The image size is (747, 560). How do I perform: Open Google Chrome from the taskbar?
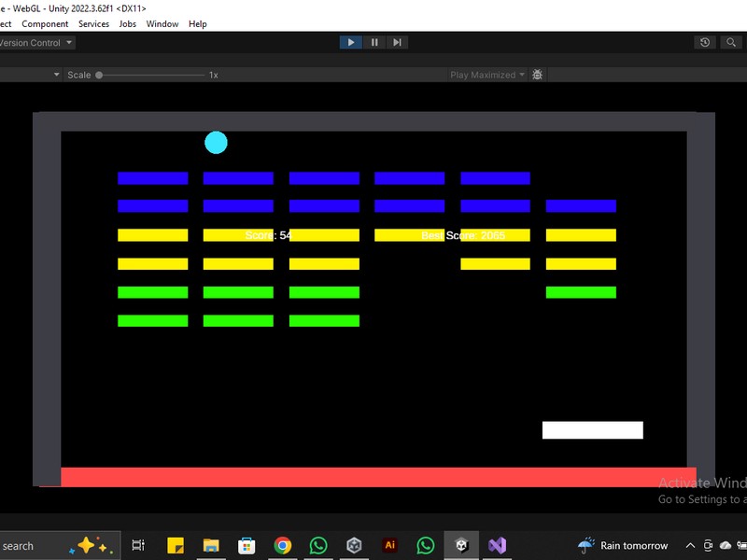pyautogui.click(x=283, y=545)
